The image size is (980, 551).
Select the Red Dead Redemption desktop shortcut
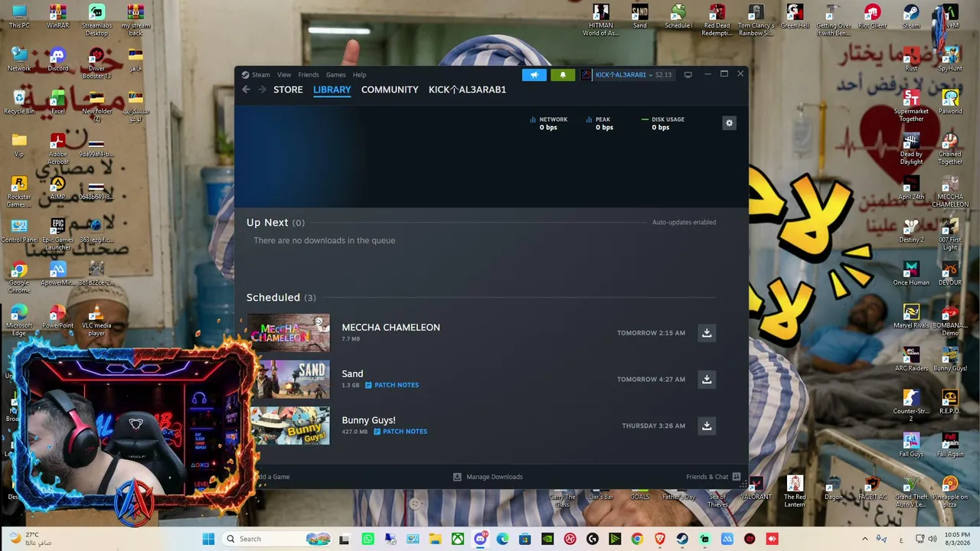[717, 20]
